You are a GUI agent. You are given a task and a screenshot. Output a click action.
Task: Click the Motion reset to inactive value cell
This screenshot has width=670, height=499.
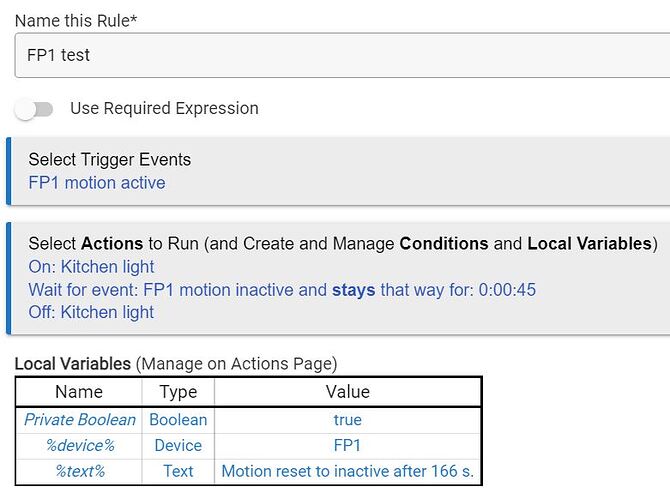[x=348, y=471]
